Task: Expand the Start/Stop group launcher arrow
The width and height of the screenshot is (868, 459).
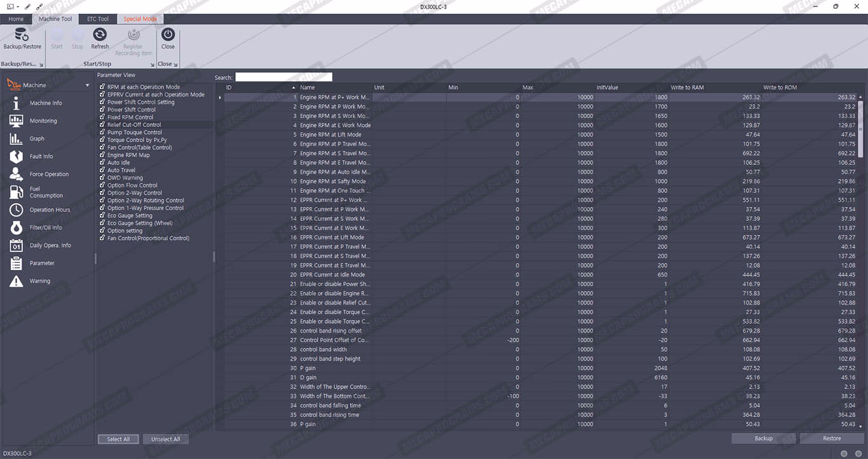Action: pos(153,65)
